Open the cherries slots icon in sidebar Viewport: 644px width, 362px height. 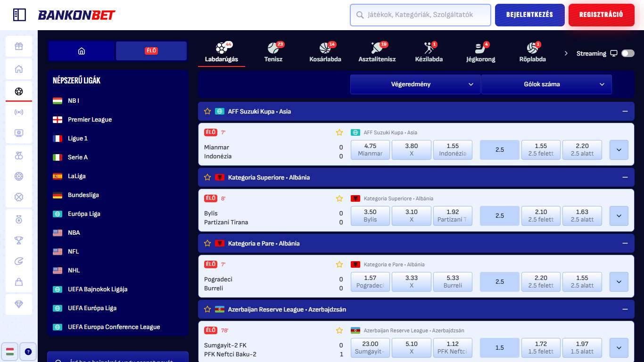pos(19,156)
